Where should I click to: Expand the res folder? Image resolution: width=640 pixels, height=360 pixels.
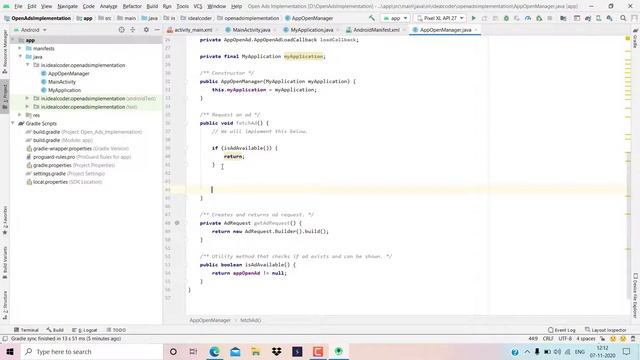pyautogui.click(x=20, y=115)
